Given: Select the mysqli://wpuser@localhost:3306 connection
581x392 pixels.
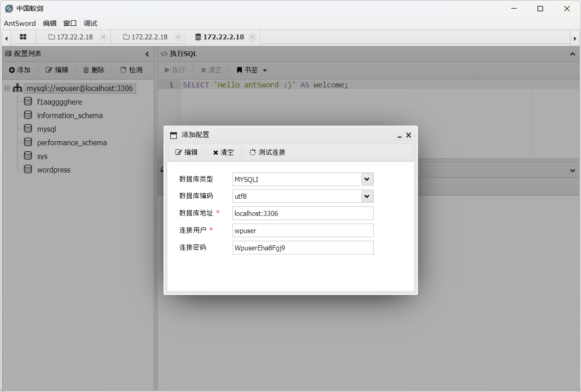Looking at the screenshot, I should [80, 88].
